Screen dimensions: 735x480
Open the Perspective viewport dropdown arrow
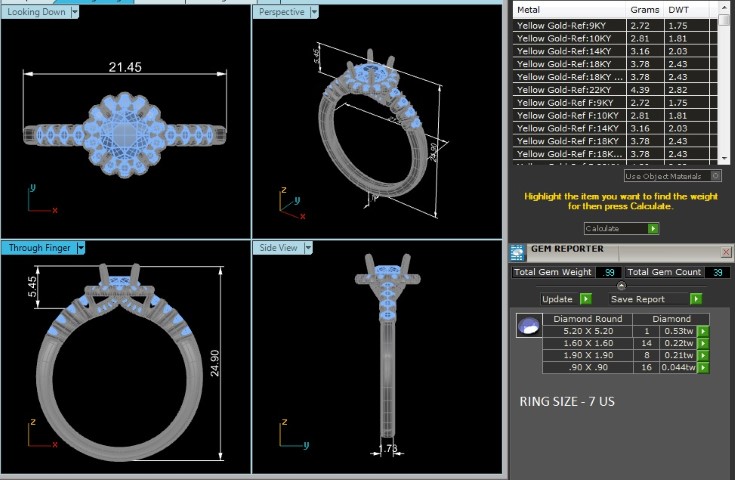pyautogui.click(x=314, y=12)
